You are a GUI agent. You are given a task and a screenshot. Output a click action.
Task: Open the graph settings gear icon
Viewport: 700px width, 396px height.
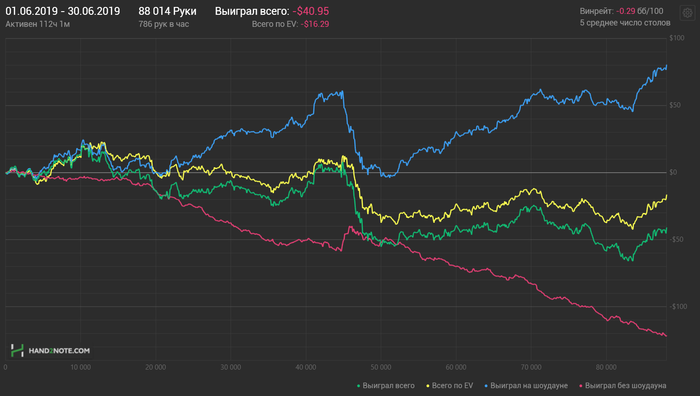point(687,13)
